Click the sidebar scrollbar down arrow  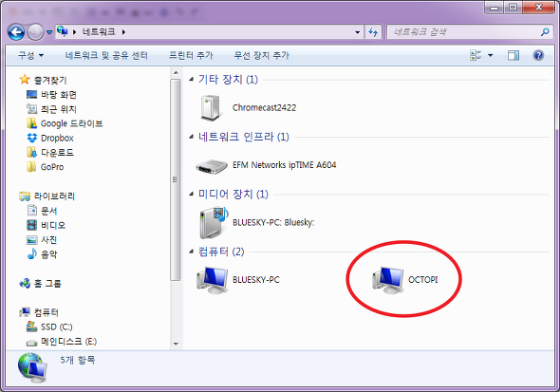pos(176,344)
